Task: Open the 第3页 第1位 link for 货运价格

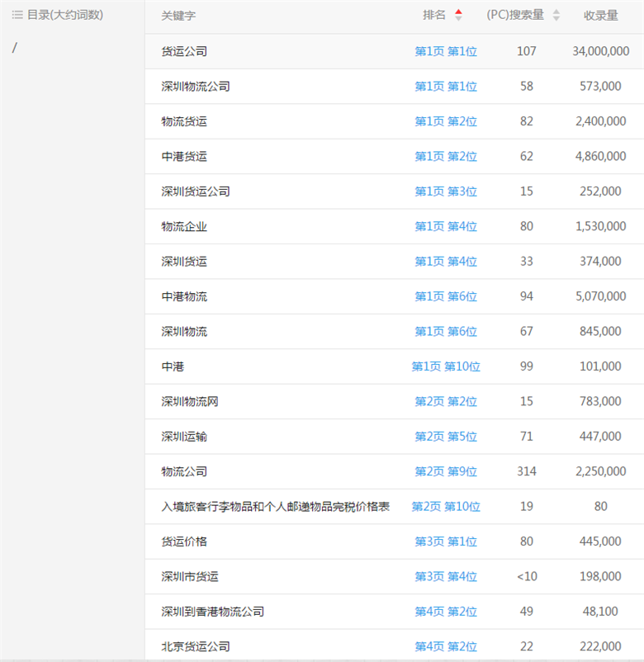Action: 445,541
